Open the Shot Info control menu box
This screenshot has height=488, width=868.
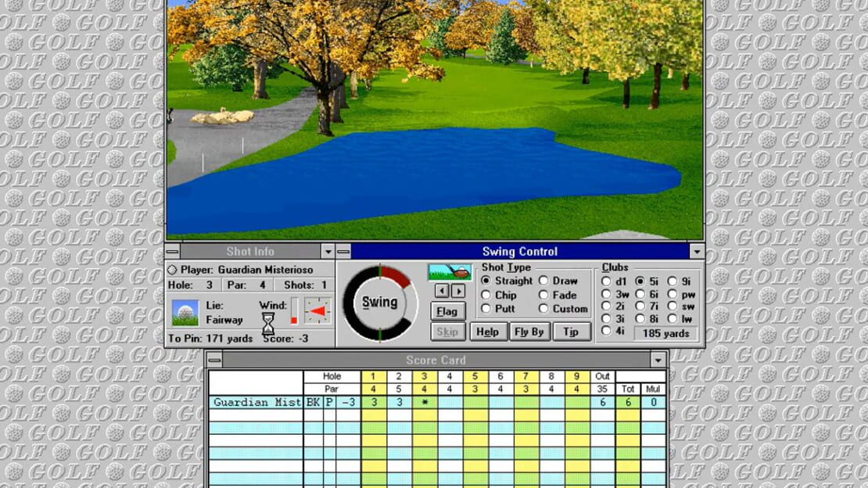tap(173, 252)
